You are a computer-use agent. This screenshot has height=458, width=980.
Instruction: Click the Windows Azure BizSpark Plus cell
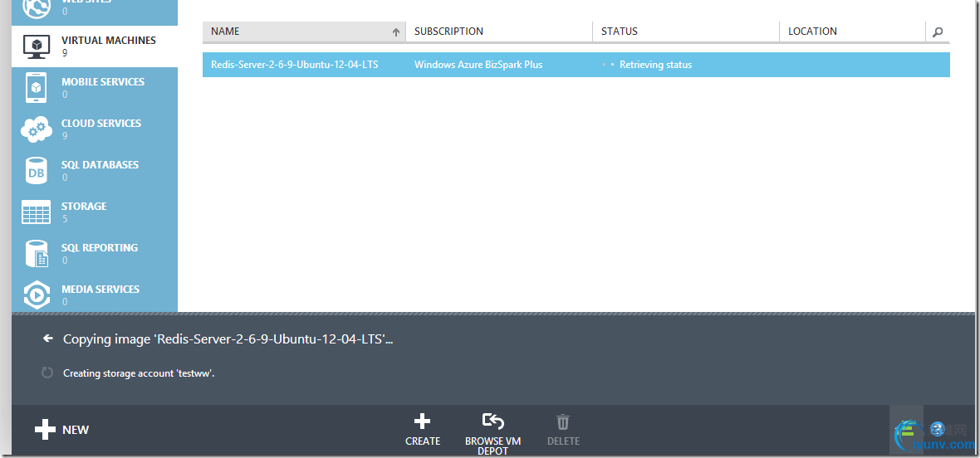(478, 65)
